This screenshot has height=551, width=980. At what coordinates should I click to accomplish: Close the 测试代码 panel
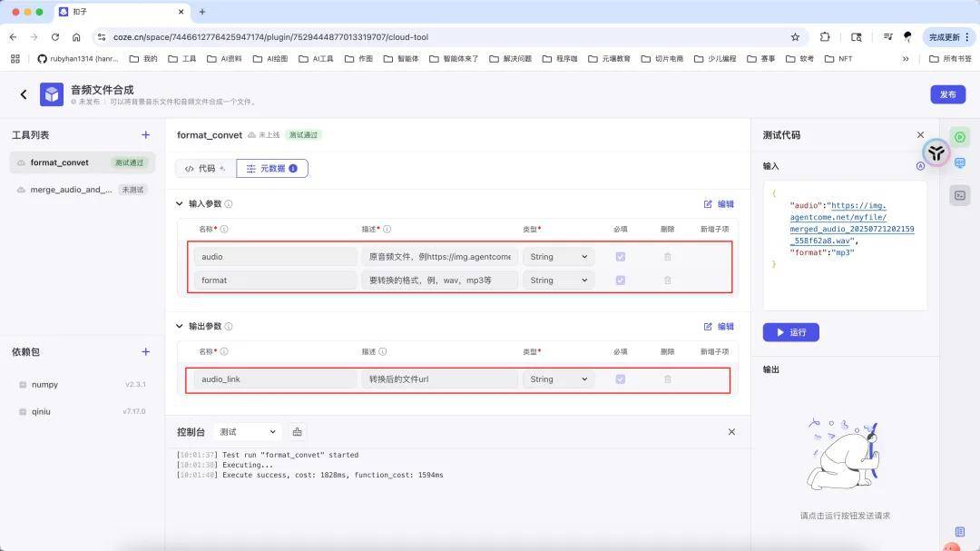click(x=920, y=135)
